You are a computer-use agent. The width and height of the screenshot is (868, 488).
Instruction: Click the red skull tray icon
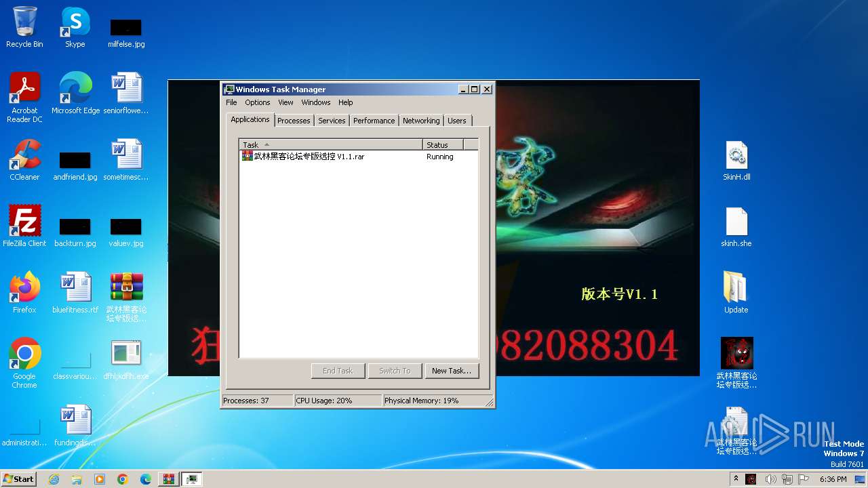[751, 479]
